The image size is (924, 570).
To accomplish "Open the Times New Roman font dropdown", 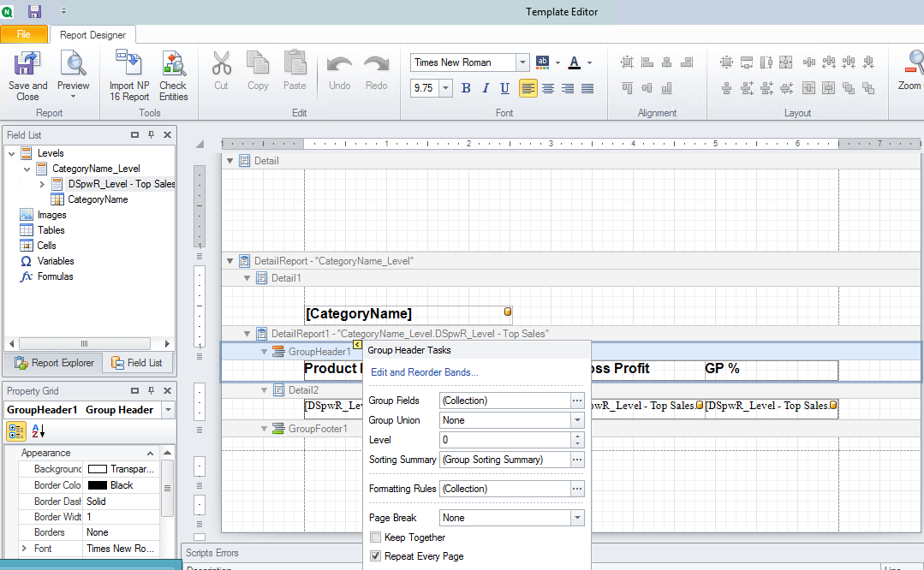I will [523, 62].
